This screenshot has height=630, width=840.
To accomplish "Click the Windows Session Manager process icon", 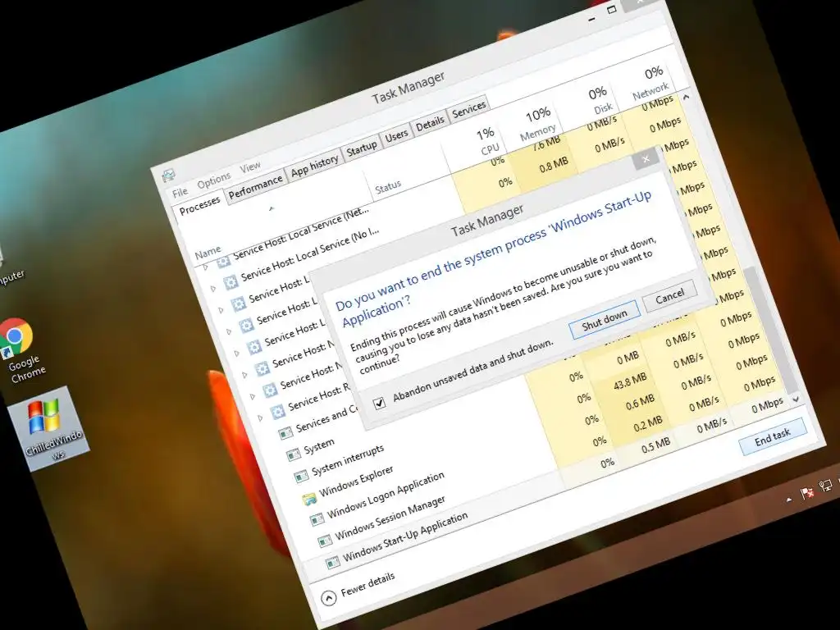I will (325, 541).
